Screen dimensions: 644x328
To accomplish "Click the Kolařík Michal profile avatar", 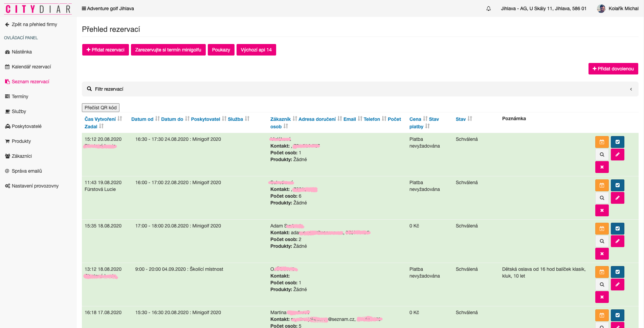I will (x=601, y=9).
